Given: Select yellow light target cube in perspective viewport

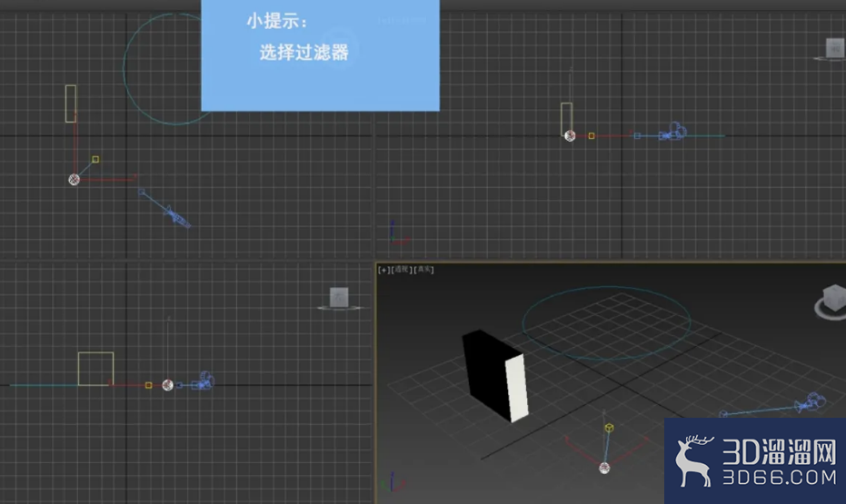Looking at the screenshot, I should (609, 428).
